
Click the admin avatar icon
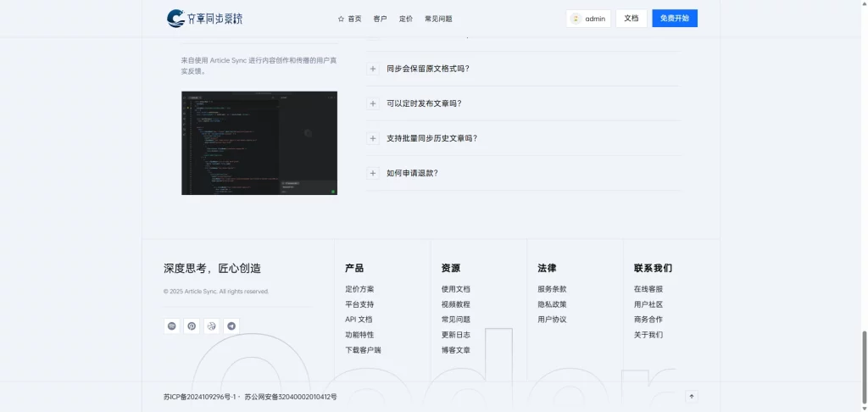[x=576, y=19]
